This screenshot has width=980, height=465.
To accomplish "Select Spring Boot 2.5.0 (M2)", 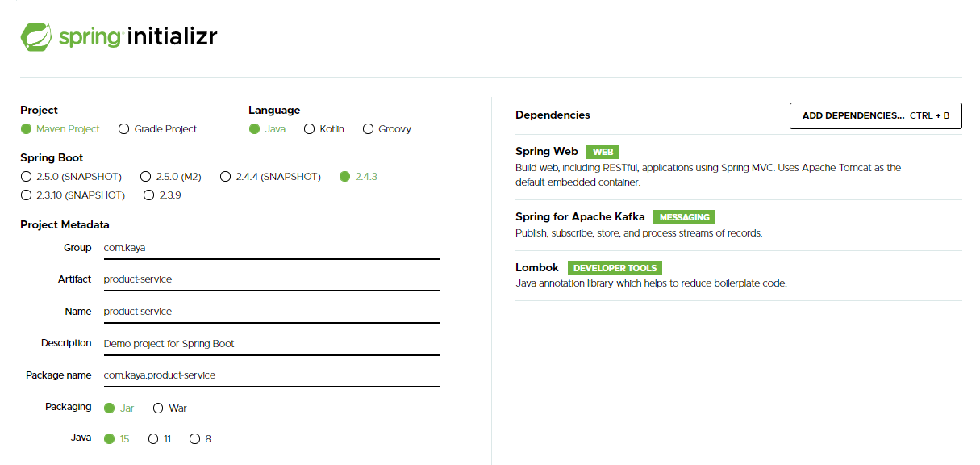I will (171, 177).
